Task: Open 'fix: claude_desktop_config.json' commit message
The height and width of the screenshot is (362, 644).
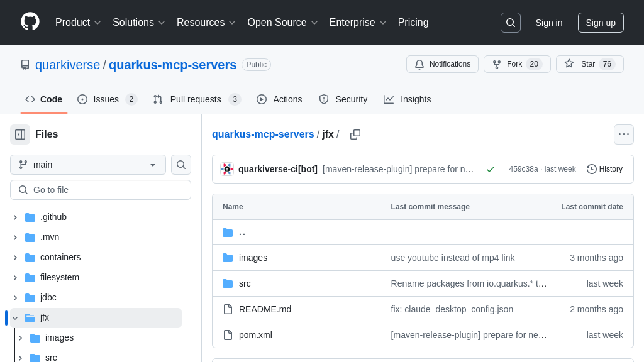Action: [452, 309]
